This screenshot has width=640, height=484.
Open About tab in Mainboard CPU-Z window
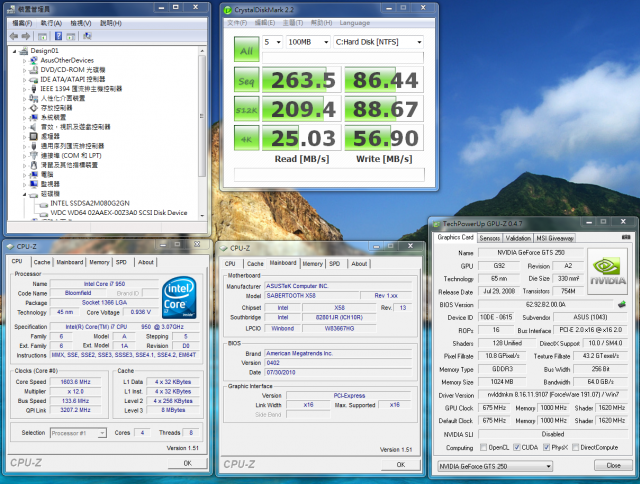[x=359, y=264]
